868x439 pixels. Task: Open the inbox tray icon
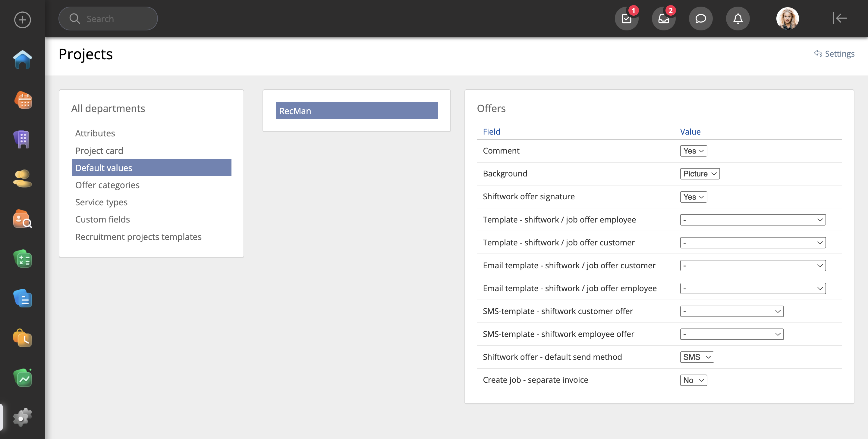coord(663,18)
